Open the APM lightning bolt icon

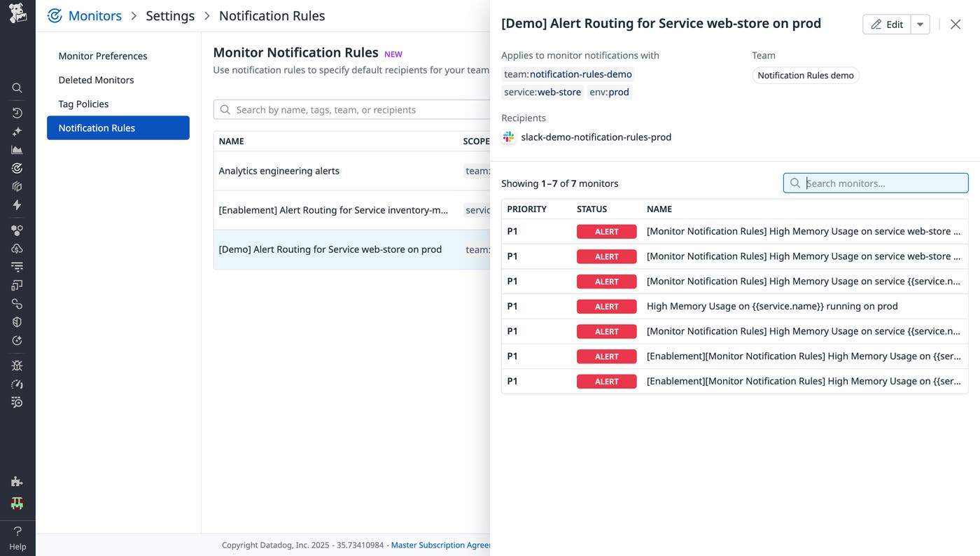tap(17, 204)
